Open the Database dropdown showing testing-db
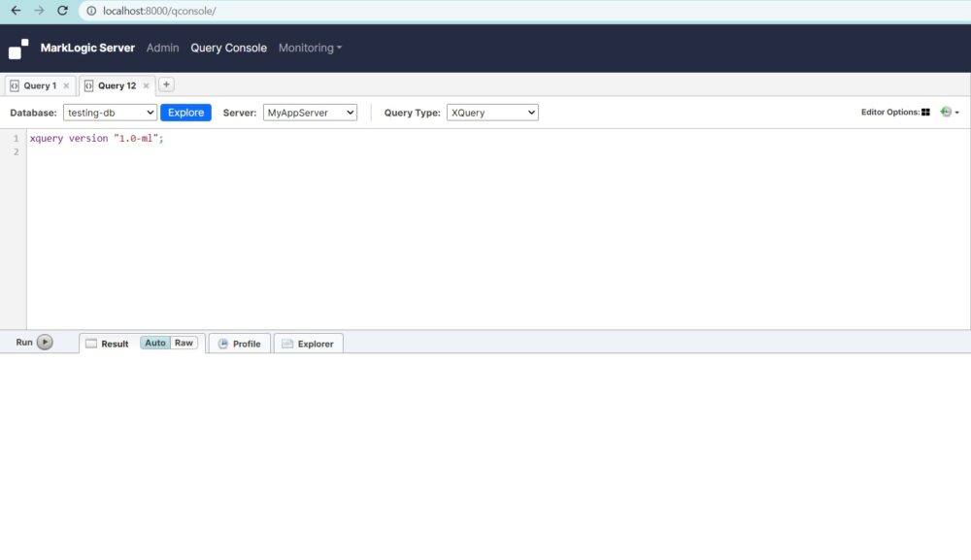The height and width of the screenshot is (560, 971). tap(109, 112)
